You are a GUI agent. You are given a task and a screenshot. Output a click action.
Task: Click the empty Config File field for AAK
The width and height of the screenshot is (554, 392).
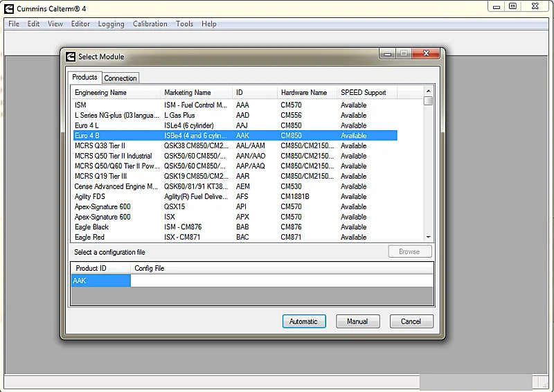tap(282, 280)
